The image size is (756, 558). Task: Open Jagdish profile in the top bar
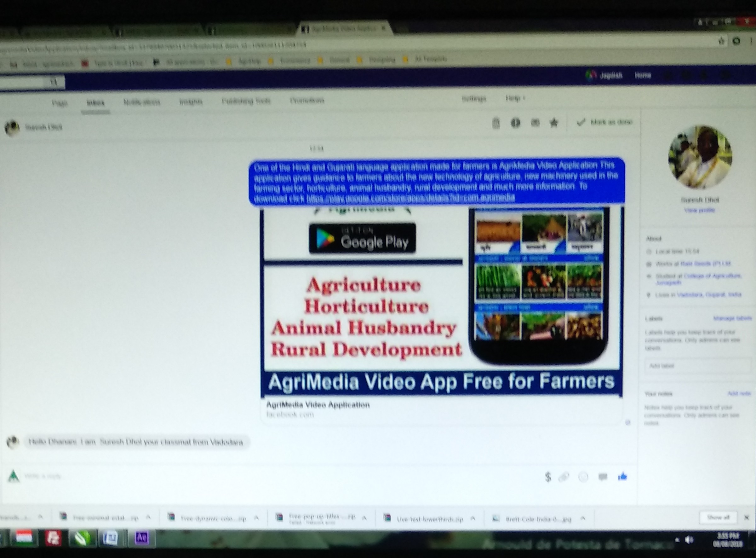(604, 75)
